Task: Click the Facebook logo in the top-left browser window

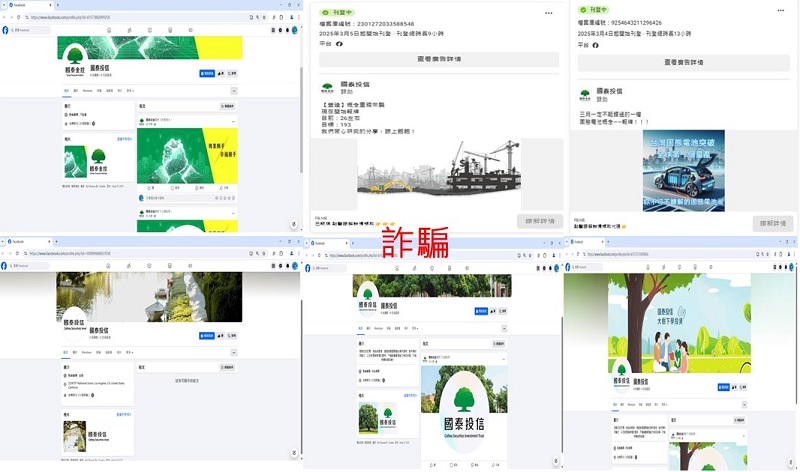Action: pos(5,30)
